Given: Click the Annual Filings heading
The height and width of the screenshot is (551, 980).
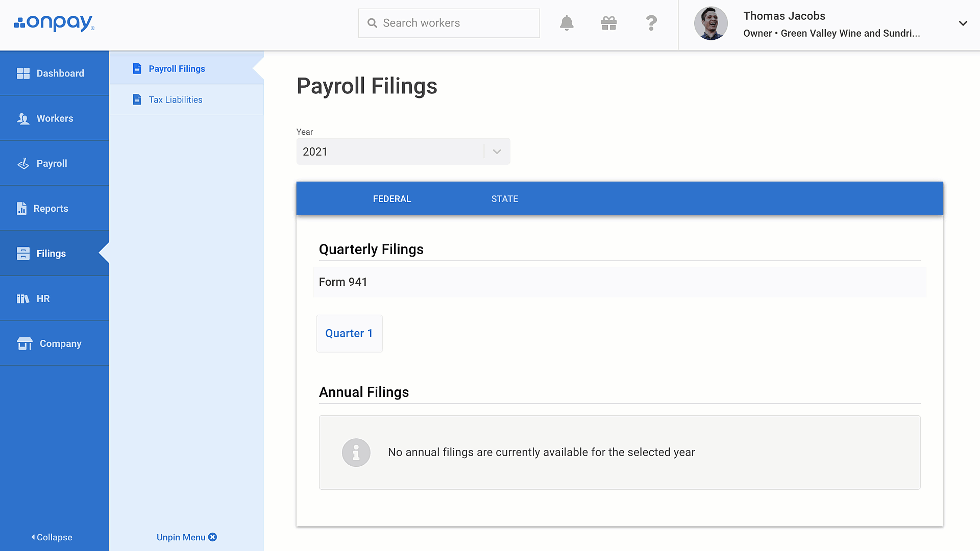Looking at the screenshot, I should [364, 392].
